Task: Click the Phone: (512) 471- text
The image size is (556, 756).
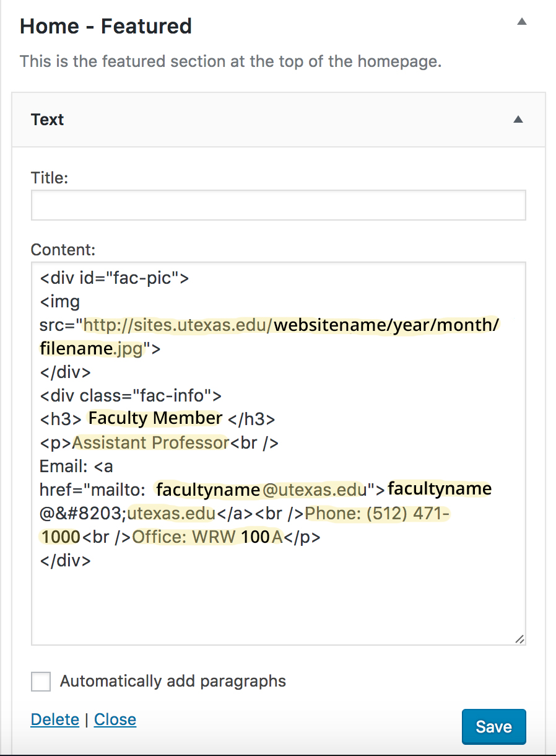Action: tap(377, 513)
